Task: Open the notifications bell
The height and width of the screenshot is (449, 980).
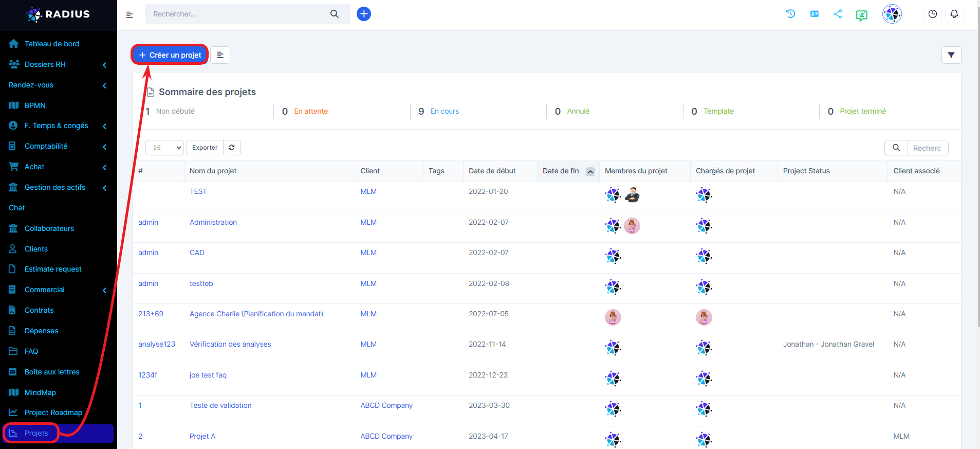Action: pyautogui.click(x=954, y=14)
